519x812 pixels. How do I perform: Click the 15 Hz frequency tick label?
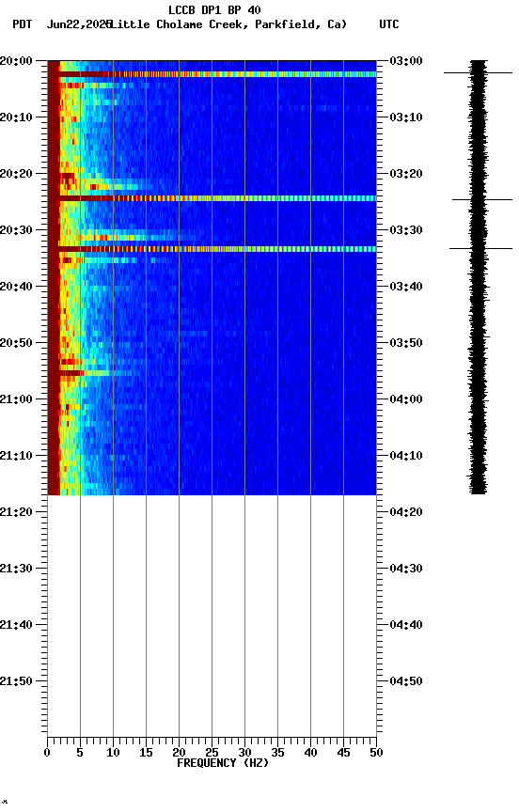coord(146,754)
